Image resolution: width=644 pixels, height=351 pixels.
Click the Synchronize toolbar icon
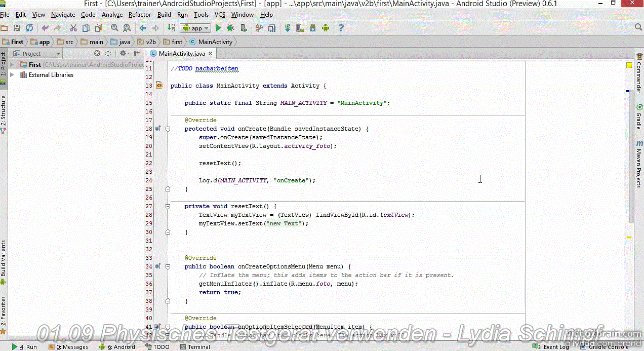[29, 28]
